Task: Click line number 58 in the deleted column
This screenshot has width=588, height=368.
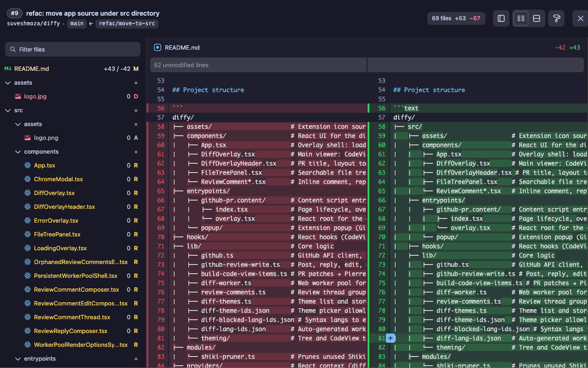Action: pyautogui.click(x=161, y=126)
